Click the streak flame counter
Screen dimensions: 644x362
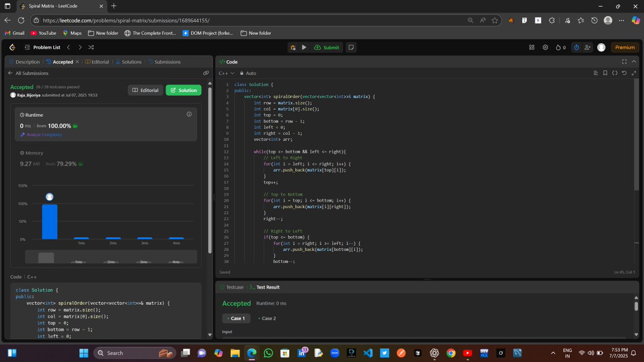561,47
